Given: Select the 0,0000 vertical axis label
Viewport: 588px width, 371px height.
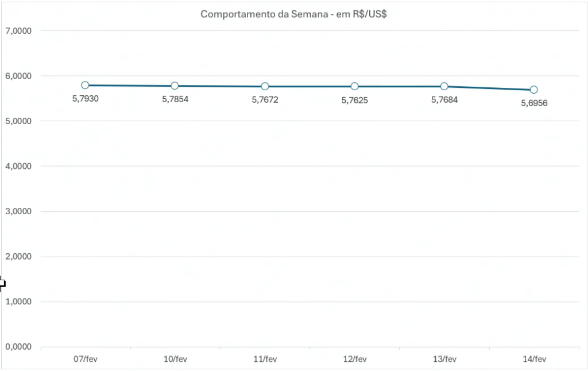Looking at the screenshot, I should coord(18,347).
